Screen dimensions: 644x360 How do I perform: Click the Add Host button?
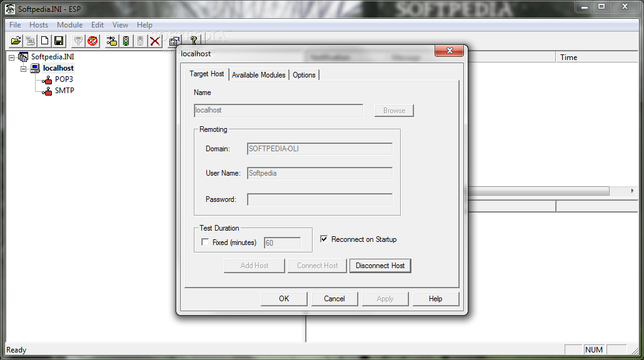click(254, 266)
